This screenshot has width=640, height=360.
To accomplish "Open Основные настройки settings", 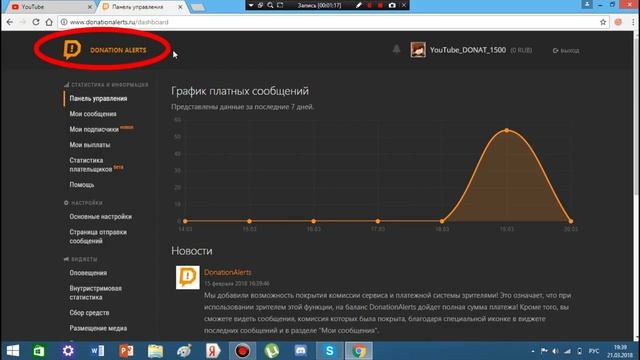I will pyautogui.click(x=100, y=216).
